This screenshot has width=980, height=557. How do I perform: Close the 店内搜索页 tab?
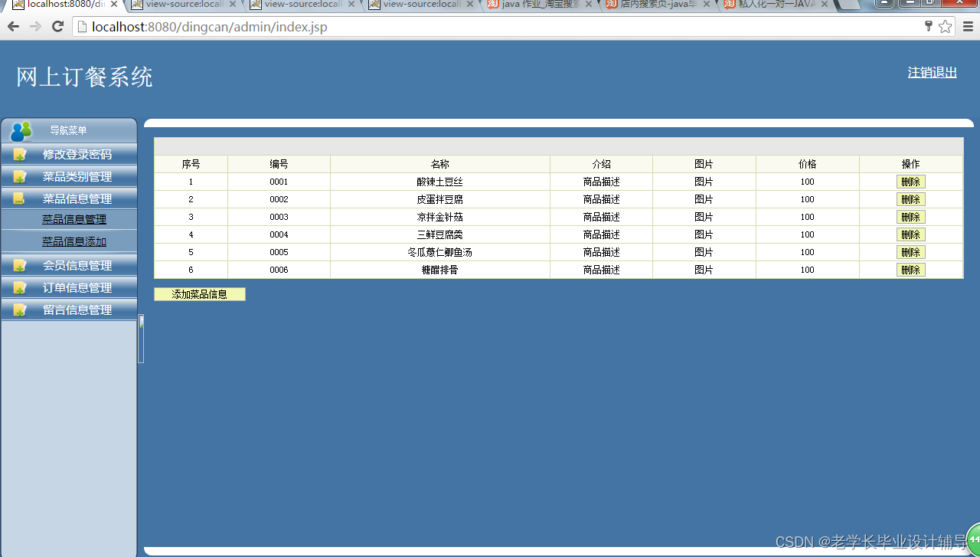point(707,4)
